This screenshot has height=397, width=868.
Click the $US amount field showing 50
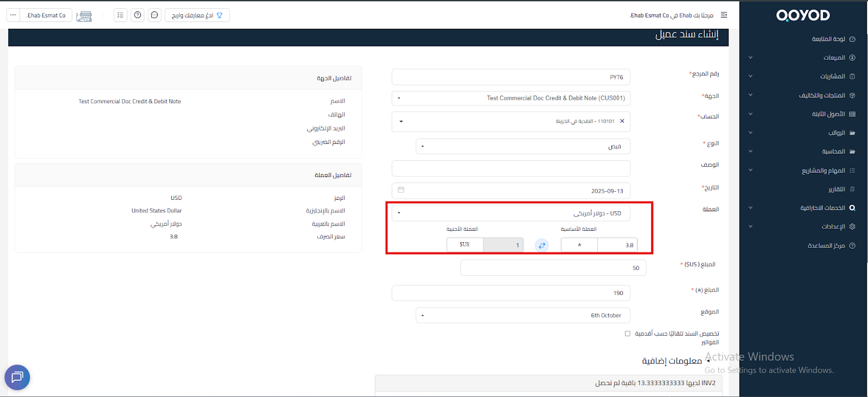coord(553,268)
